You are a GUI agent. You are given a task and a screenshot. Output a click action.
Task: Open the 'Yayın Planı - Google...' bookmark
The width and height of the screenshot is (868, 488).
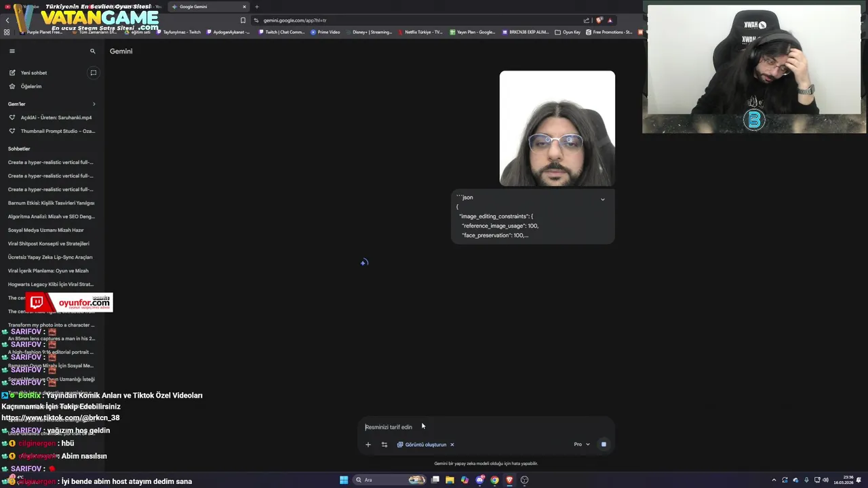tap(472, 32)
